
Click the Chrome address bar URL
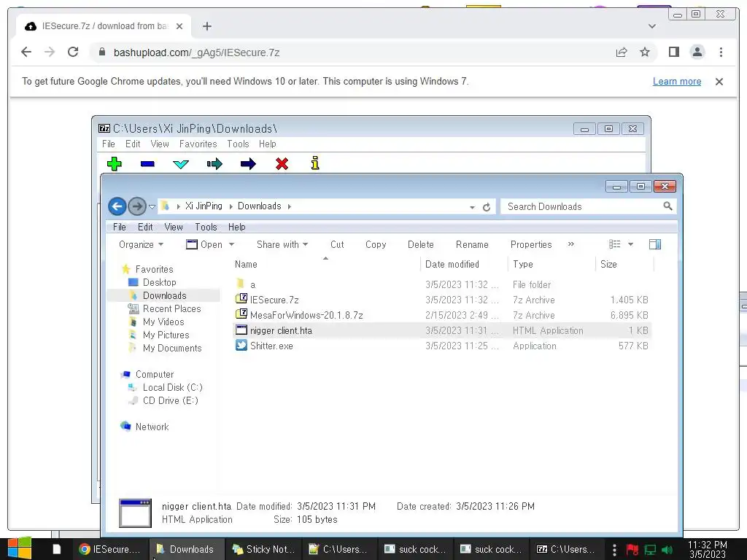point(196,52)
